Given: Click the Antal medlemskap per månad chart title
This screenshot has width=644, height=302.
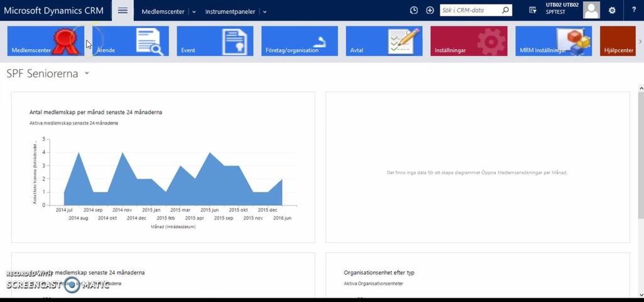Looking at the screenshot, I should click(96, 112).
